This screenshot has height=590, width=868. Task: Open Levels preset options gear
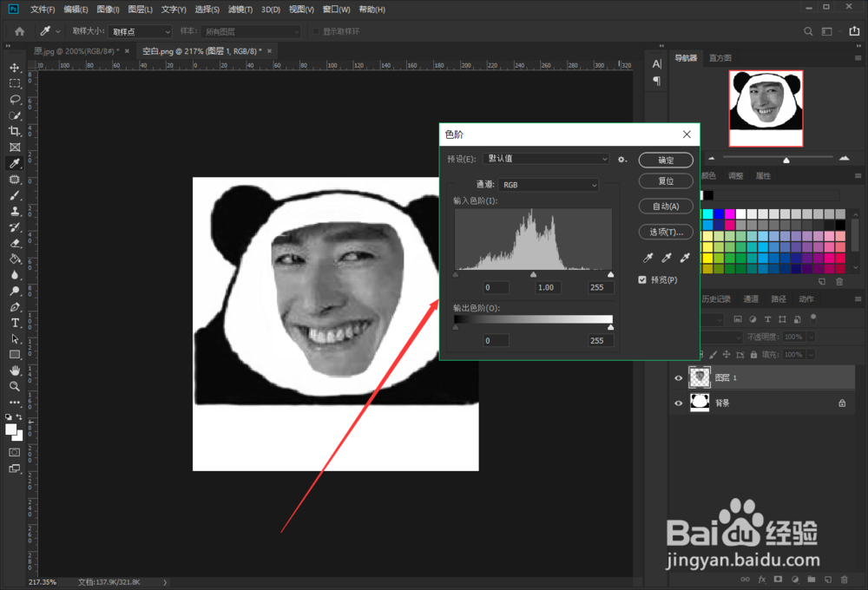tap(622, 160)
